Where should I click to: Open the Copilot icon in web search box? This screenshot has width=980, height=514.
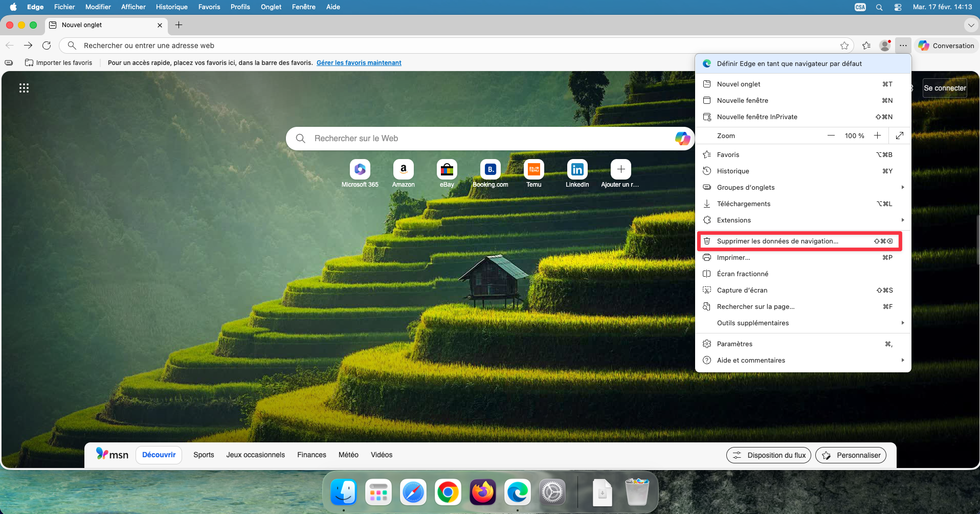coord(682,138)
